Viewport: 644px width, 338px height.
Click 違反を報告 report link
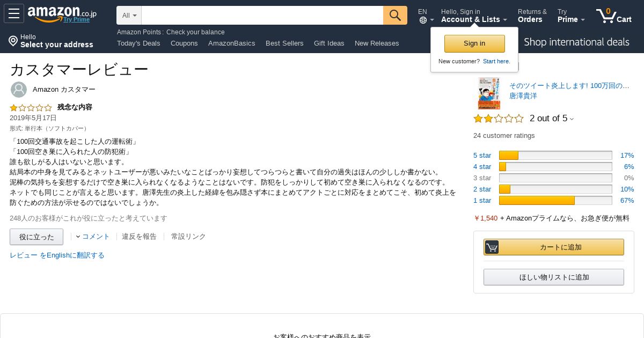(139, 237)
